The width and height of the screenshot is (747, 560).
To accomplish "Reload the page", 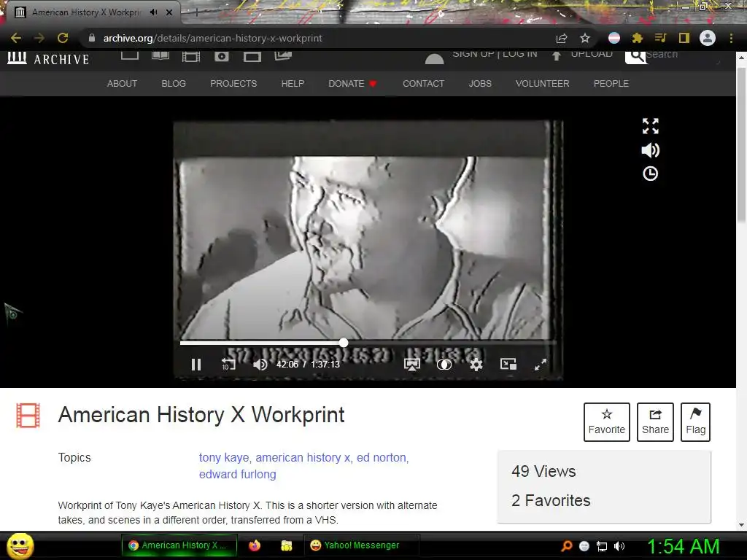I will click(x=63, y=38).
